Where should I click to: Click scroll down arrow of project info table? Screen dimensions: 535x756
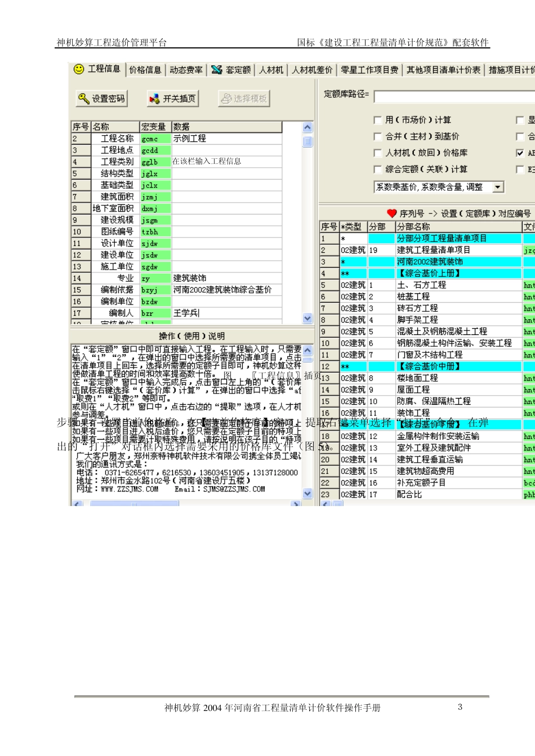click(x=307, y=318)
